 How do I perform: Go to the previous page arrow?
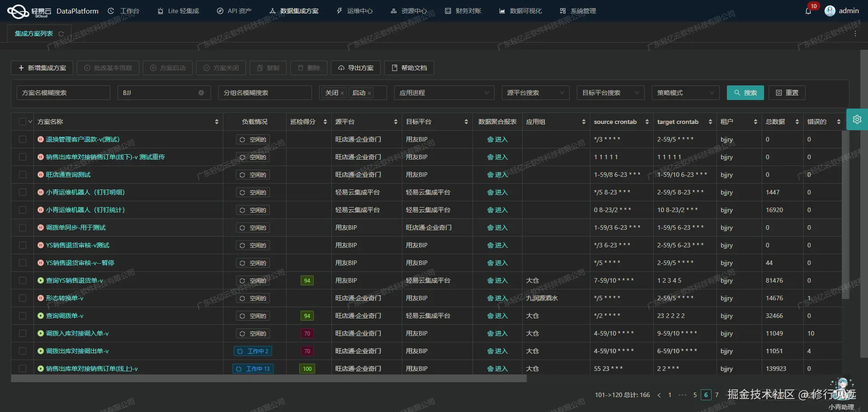(x=659, y=395)
